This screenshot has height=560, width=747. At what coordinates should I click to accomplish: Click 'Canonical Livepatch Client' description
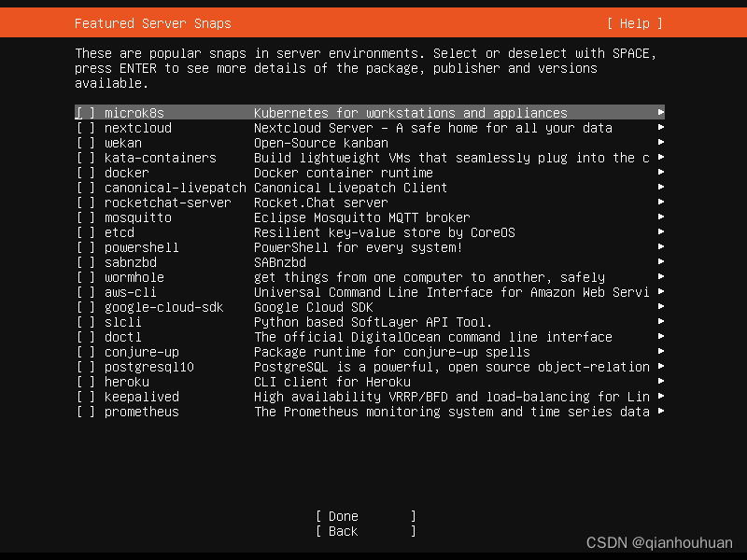tap(351, 188)
